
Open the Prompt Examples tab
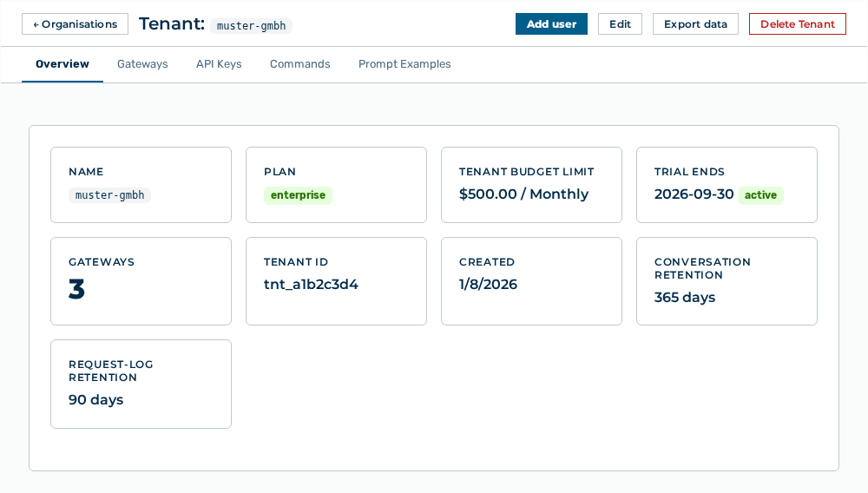404,64
